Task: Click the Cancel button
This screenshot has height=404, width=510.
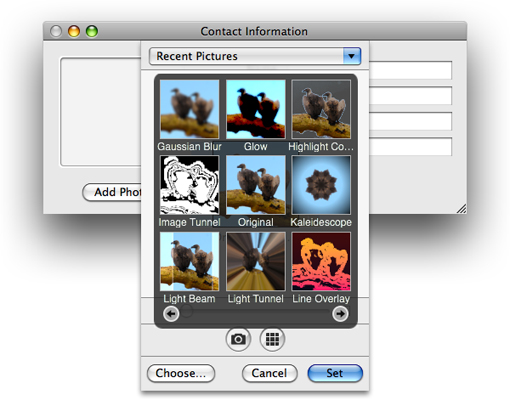Action: pyautogui.click(x=269, y=373)
